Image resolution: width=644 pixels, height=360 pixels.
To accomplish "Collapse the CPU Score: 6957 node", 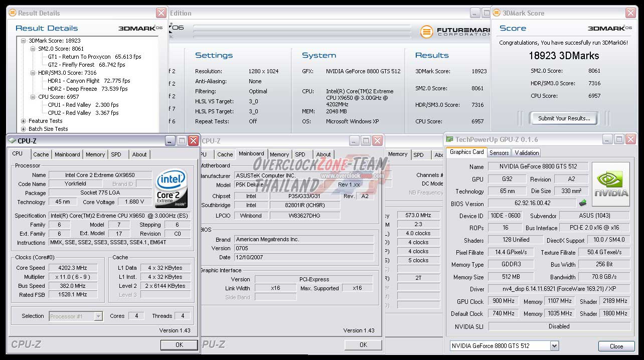I will coord(33,97).
